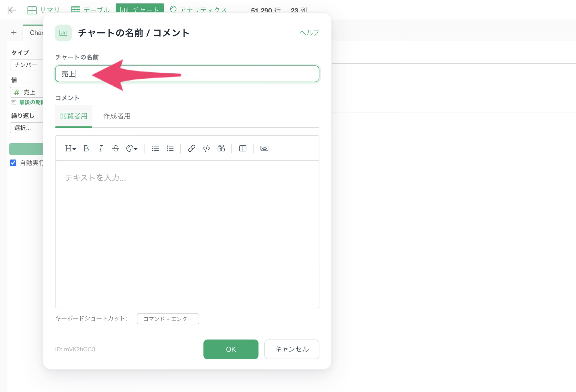
Task: Open the heading style dropdown
Action: pyautogui.click(x=70, y=149)
